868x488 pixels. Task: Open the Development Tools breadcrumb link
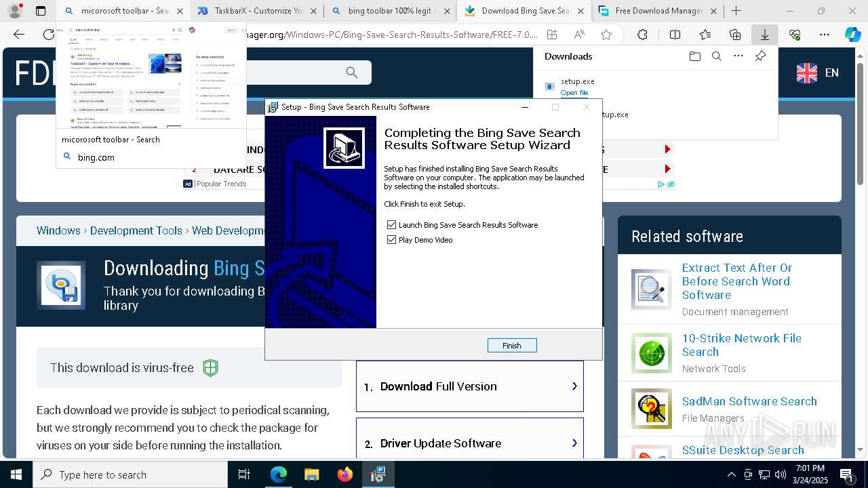[x=136, y=230]
